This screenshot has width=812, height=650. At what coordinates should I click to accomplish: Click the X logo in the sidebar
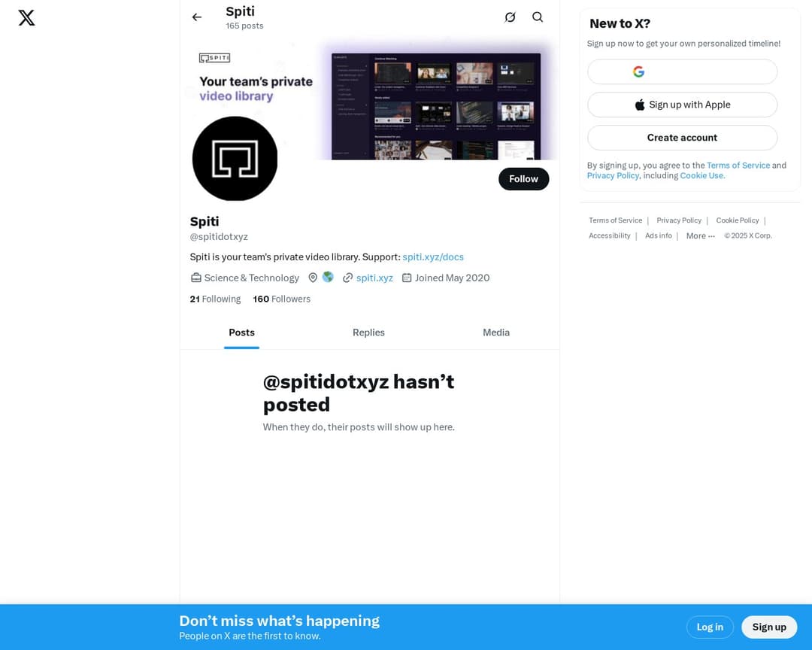click(26, 17)
